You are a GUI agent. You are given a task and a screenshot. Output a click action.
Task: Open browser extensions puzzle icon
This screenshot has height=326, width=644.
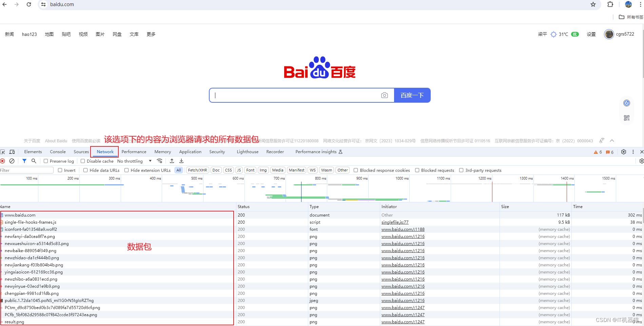610,4
